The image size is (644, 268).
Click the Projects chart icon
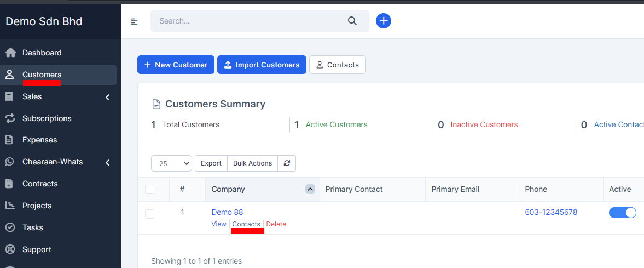pyautogui.click(x=9, y=206)
